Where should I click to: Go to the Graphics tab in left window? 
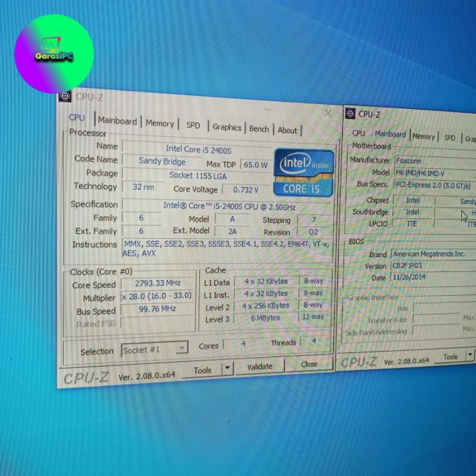[x=227, y=127]
